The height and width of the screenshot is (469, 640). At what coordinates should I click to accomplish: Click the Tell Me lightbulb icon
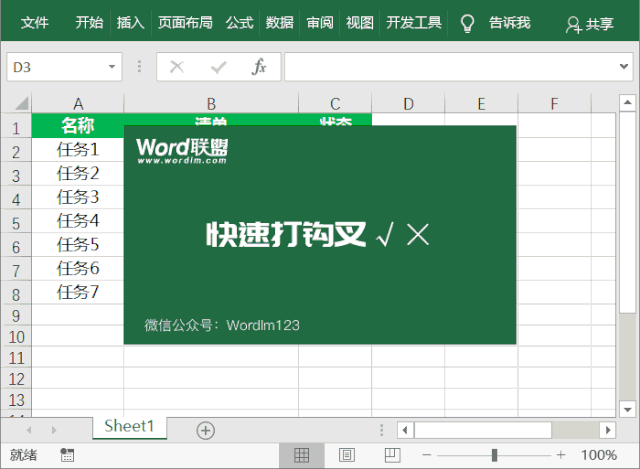pos(466,23)
